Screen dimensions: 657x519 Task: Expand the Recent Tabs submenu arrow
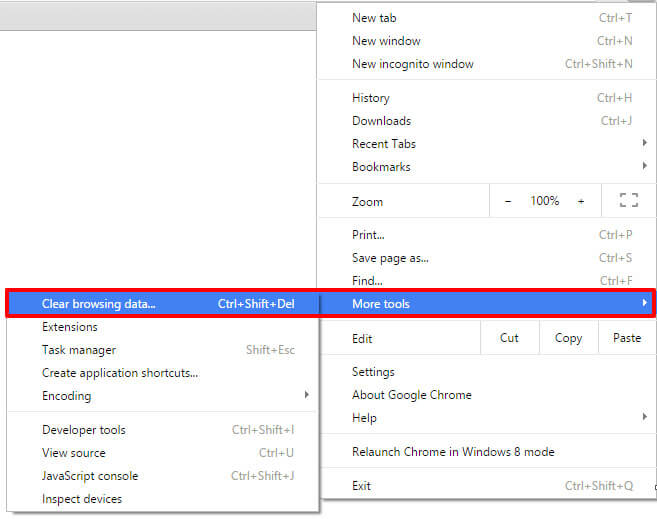tap(644, 143)
